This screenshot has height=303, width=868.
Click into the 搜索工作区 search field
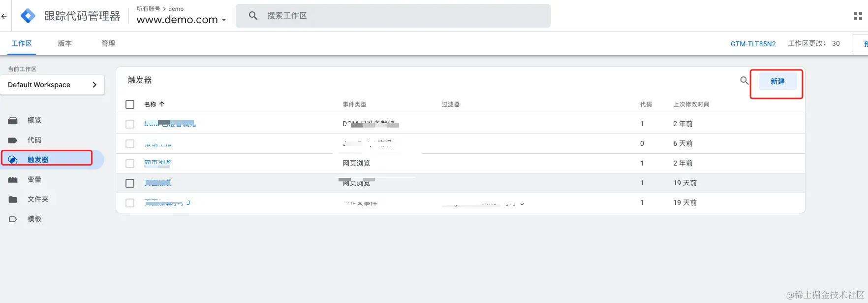click(393, 16)
